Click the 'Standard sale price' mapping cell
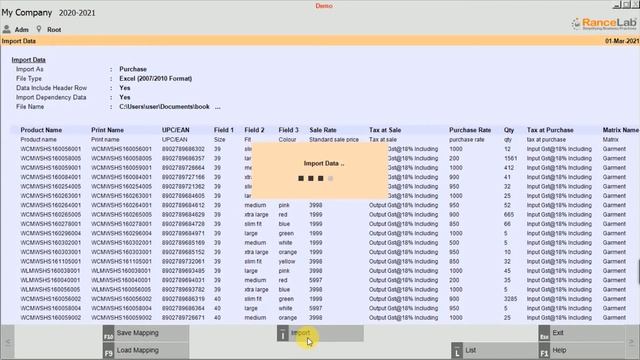The image size is (640, 360). click(x=334, y=140)
